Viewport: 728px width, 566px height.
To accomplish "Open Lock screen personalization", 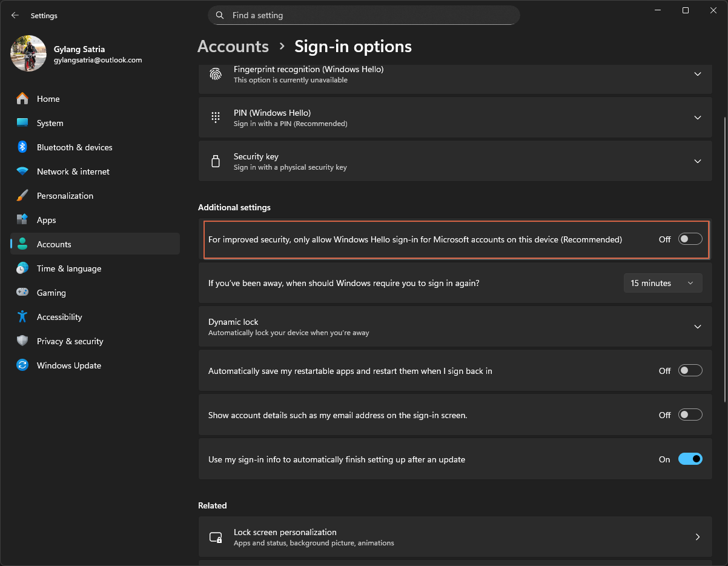I will coord(454,537).
